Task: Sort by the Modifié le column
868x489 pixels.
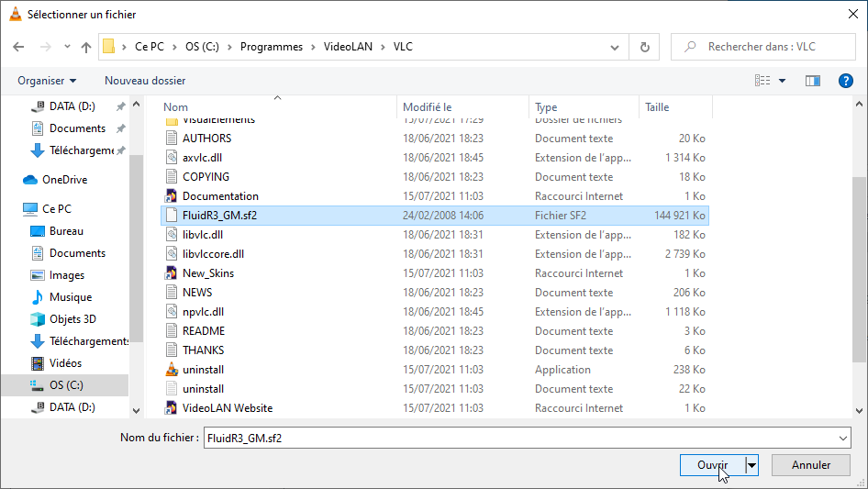Action: point(427,107)
